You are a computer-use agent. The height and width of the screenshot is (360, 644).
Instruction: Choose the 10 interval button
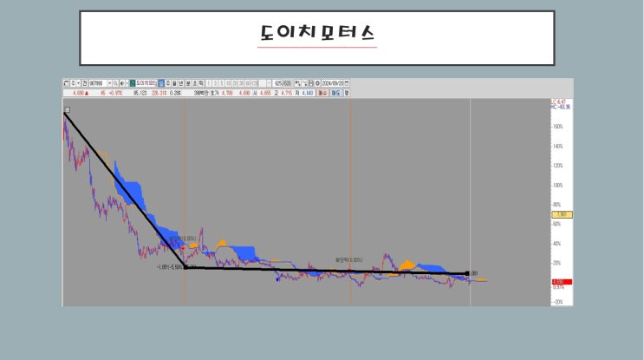point(228,83)
